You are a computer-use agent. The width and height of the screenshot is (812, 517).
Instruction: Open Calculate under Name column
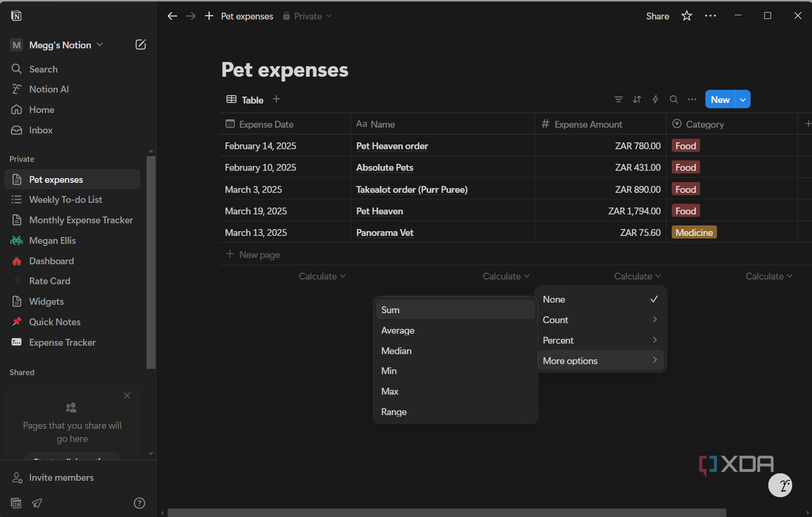coord(506,276)
